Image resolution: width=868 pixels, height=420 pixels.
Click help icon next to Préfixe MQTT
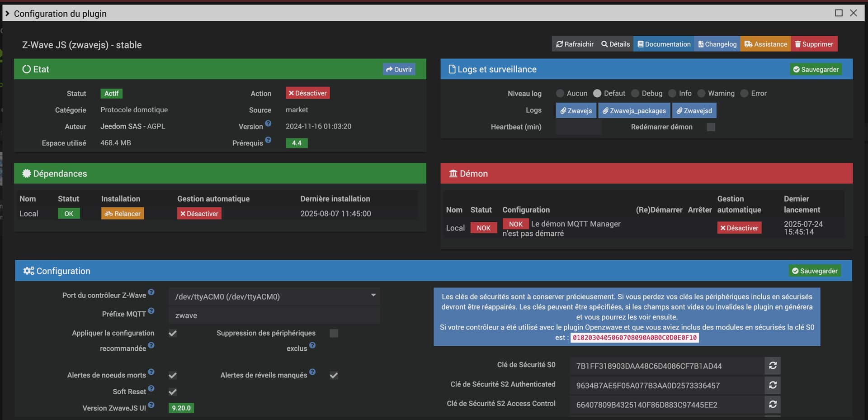pyautogui.click(x=151, y=311)
